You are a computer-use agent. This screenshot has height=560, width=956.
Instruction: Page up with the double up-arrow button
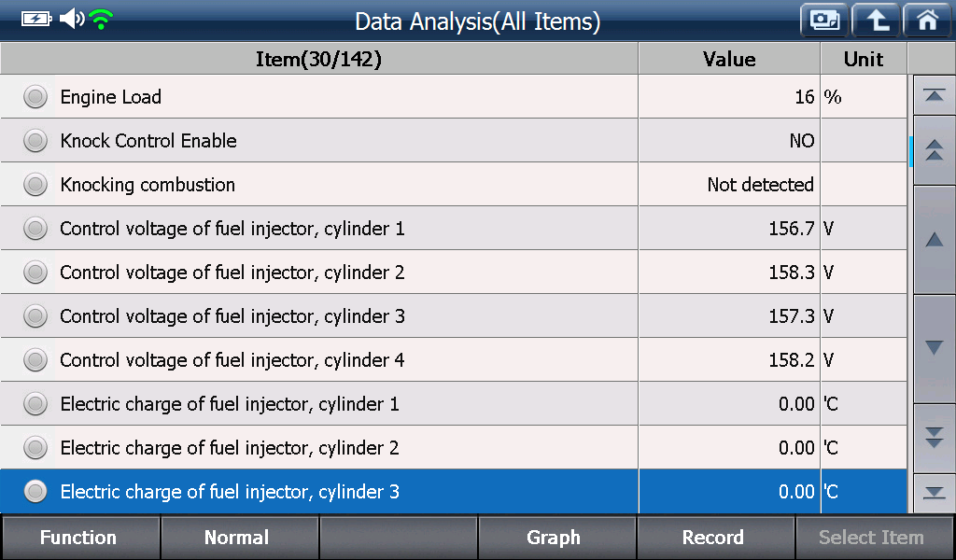tap(934, 150)
